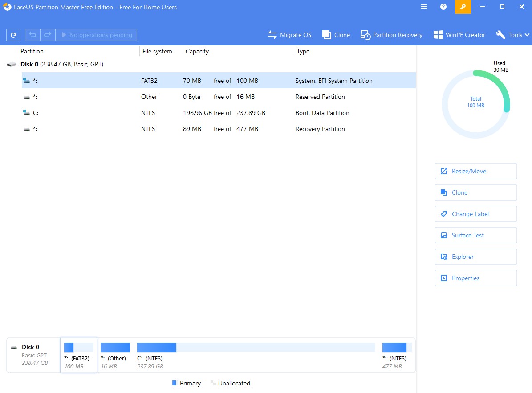Click the FAT32 file system cell
532x393 pixels.
click(x=149, y=81)
